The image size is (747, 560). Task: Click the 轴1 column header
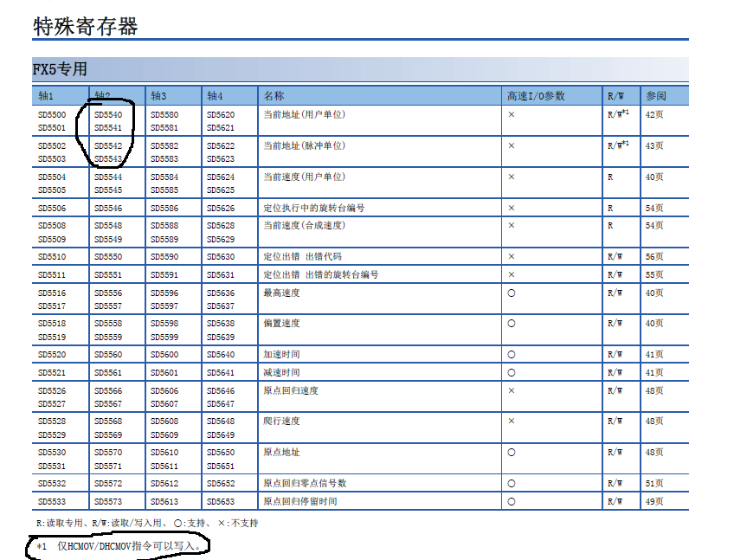pos(46,96)
